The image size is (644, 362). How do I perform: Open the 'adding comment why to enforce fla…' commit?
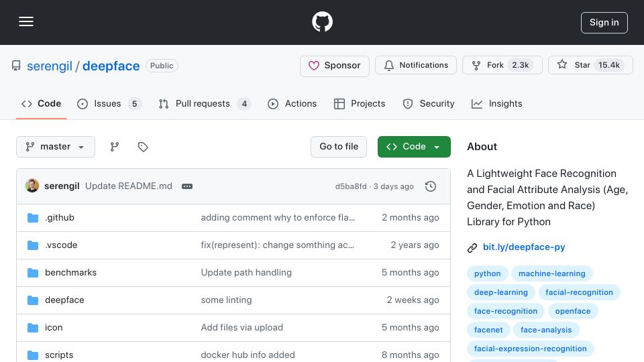[278, 217]
